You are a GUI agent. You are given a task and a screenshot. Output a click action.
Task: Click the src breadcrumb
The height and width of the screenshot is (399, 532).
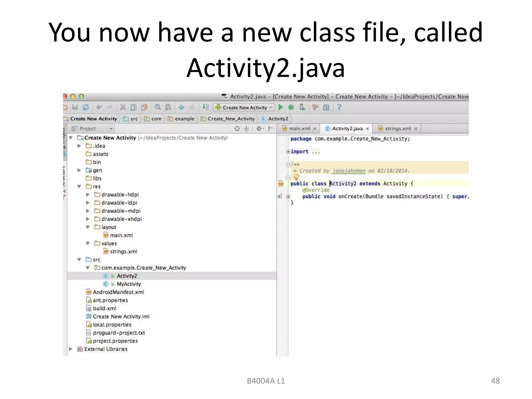point(131,119)
